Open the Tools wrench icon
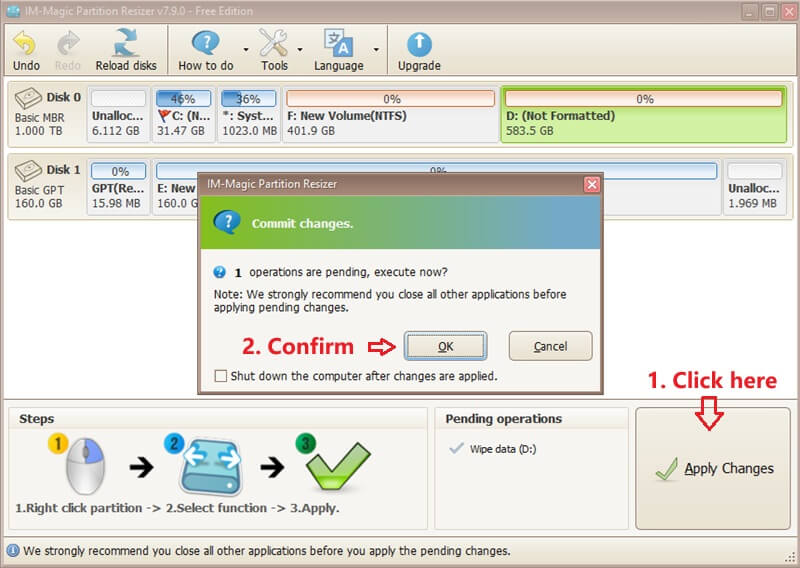 pos(273,43)
